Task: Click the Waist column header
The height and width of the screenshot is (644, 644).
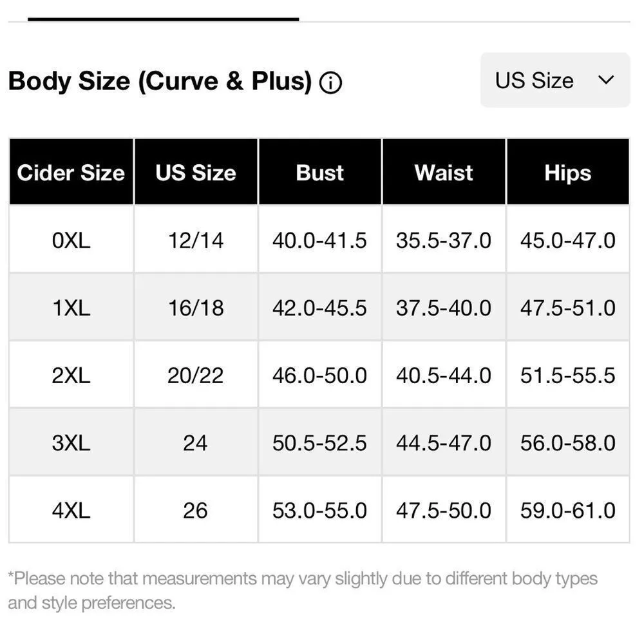Action: pos(444,173)
